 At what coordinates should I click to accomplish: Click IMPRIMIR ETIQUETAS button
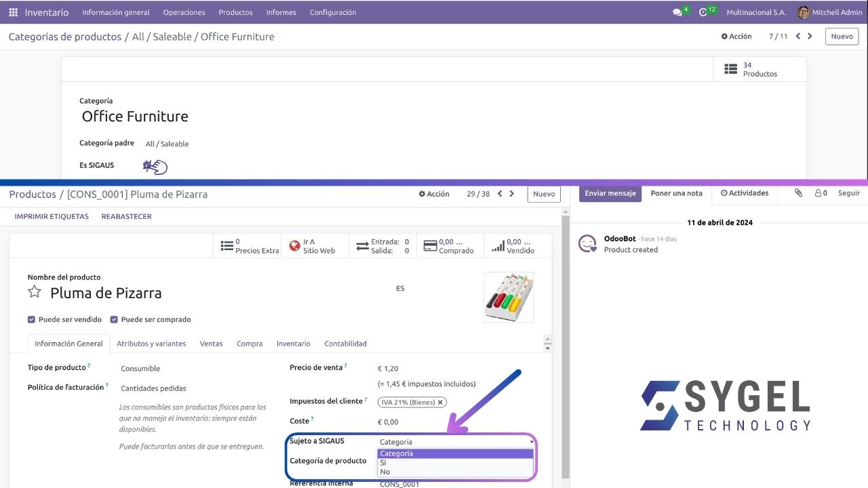(x=52, y=216)
